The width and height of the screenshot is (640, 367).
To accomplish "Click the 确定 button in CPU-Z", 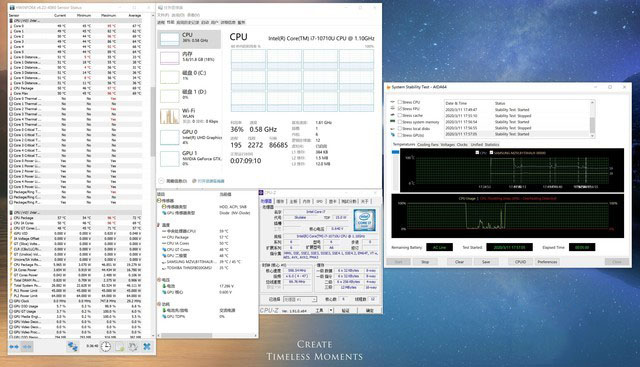I will click(369, 310).
